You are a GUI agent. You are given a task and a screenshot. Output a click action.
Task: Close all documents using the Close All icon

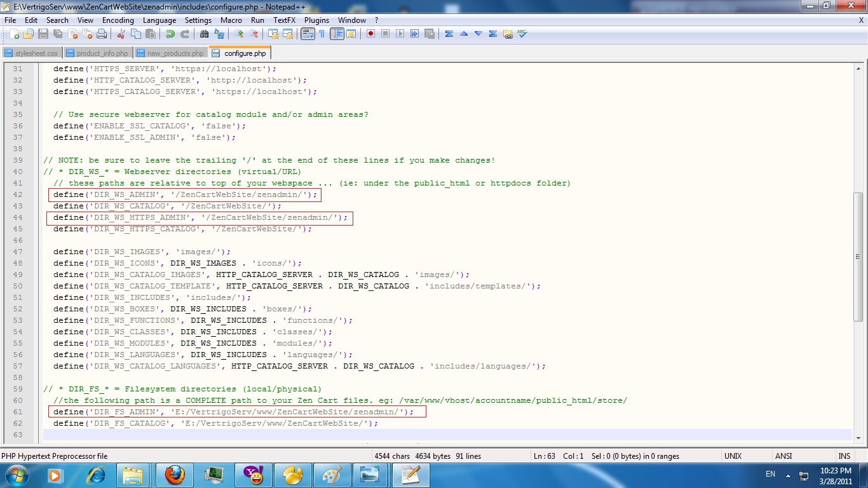pos(87,34)
